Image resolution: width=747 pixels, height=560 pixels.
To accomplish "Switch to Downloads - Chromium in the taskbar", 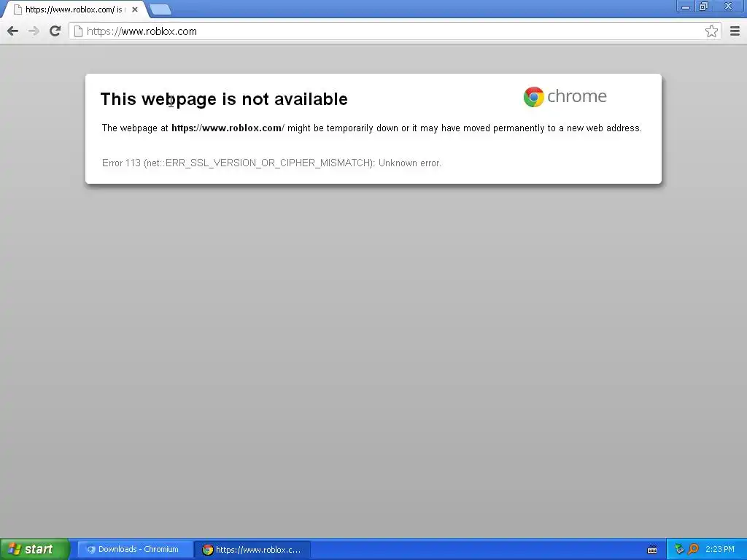I will [x=135, y=550].
